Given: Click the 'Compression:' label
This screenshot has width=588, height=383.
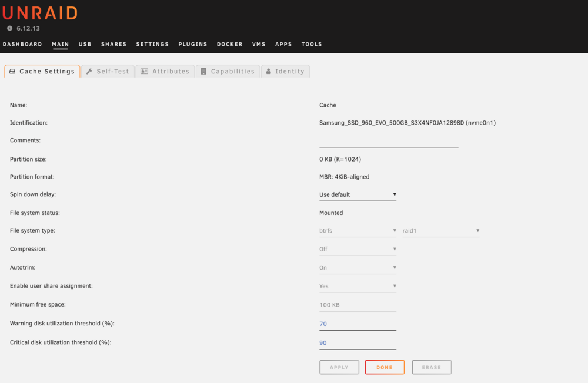Looking at the screenshot, I should pyautogui.click(x=28, y=249).
